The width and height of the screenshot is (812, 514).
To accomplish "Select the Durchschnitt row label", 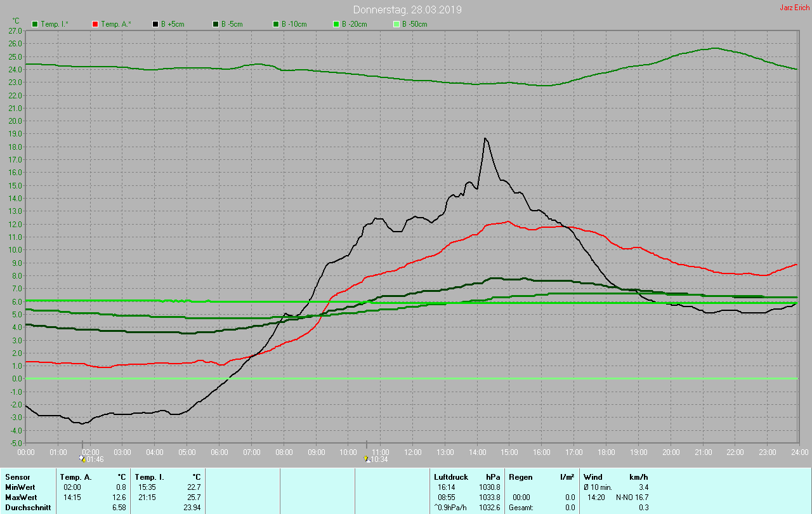I will (x=27, y=508).
